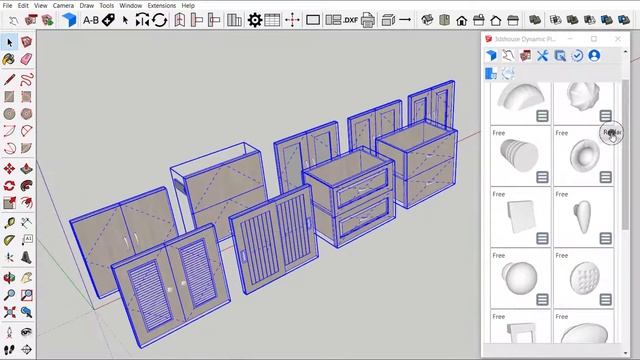
Task: Open options menu of square flat knob
Action: [x=542, y=238]
